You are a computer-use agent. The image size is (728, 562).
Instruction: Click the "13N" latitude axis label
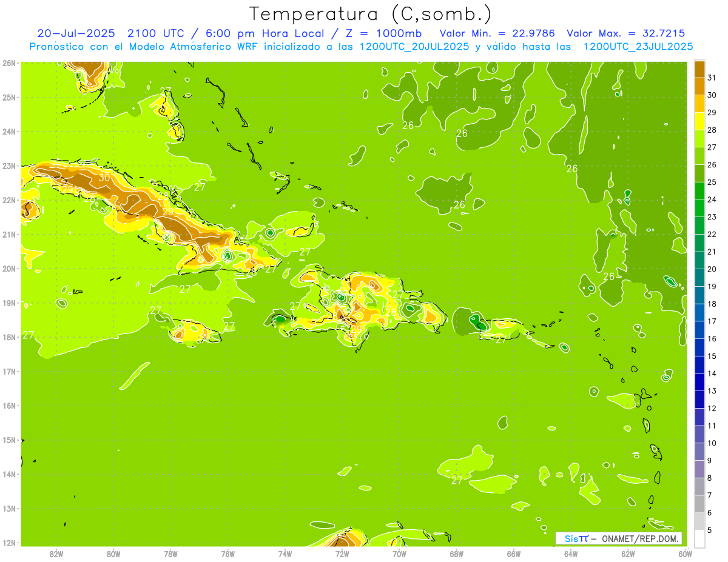coord(8,508)
